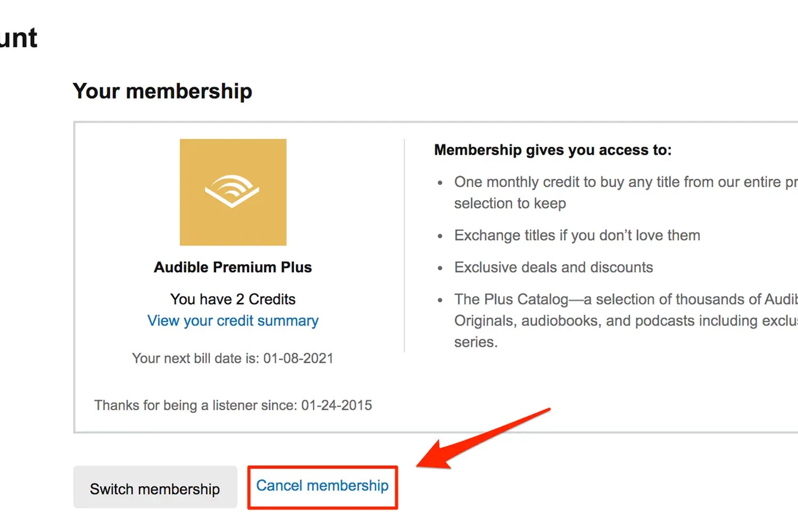Click the "You have 2 Credits" text
This screenshot has width=798, height=532.
[x=233, y=299]
